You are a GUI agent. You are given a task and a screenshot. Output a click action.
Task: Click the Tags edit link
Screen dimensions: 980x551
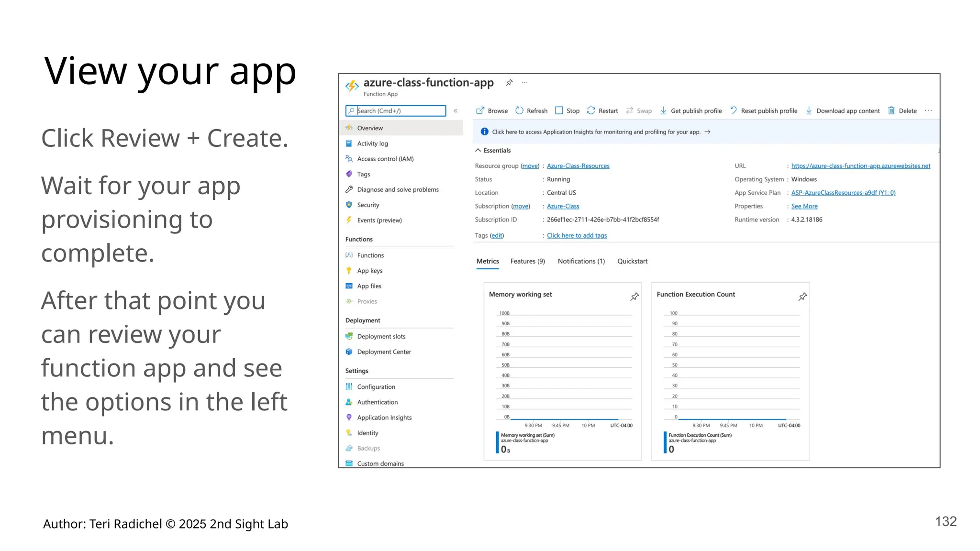pos(497,235)
